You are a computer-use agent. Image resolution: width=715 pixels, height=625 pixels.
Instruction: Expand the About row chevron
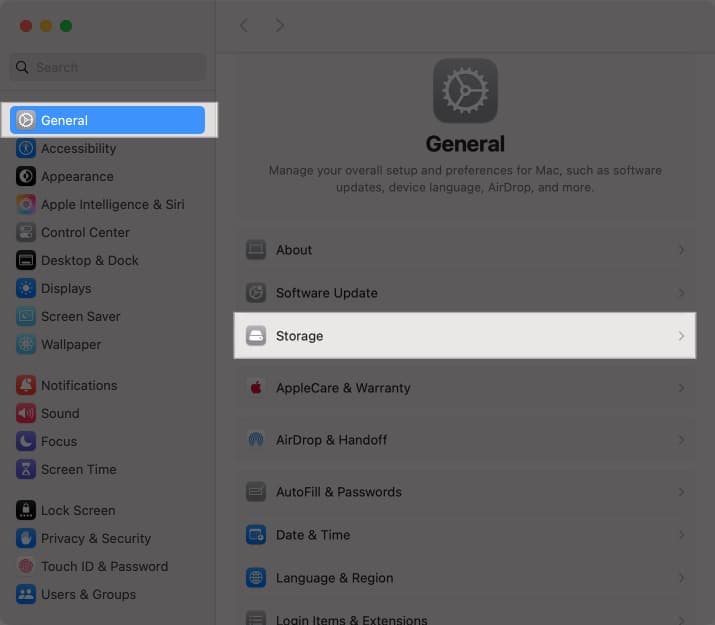click(x=681, y=250)
